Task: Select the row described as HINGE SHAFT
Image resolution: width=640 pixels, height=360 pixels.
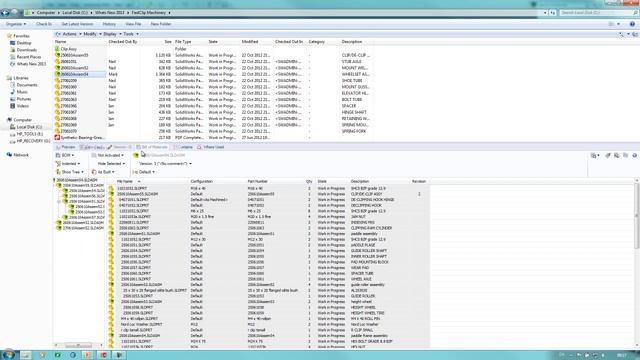Action: (x=212, y=112)
